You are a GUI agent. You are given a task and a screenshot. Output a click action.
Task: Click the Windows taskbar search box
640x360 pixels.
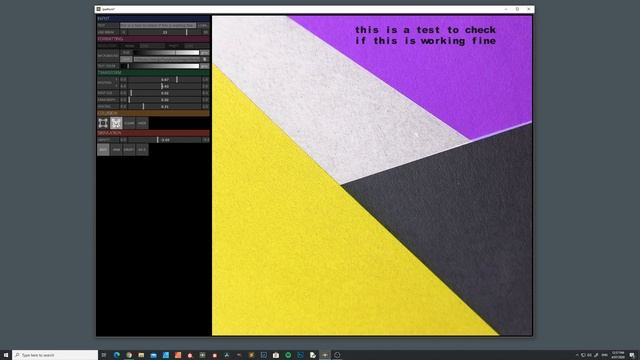coord(55,355)
